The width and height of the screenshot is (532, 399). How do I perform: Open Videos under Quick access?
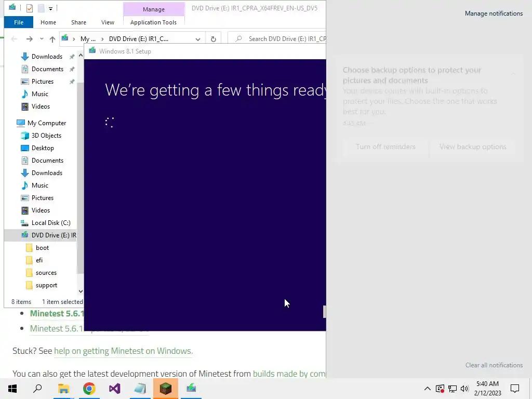(x=41, y=107)
